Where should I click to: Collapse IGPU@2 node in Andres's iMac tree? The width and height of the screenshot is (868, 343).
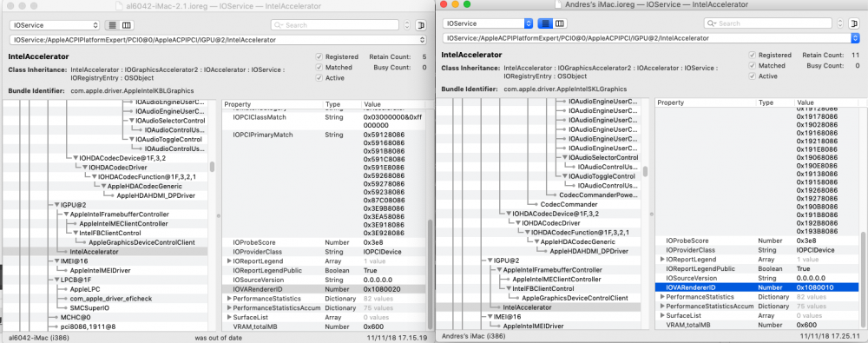coord(490,260)
